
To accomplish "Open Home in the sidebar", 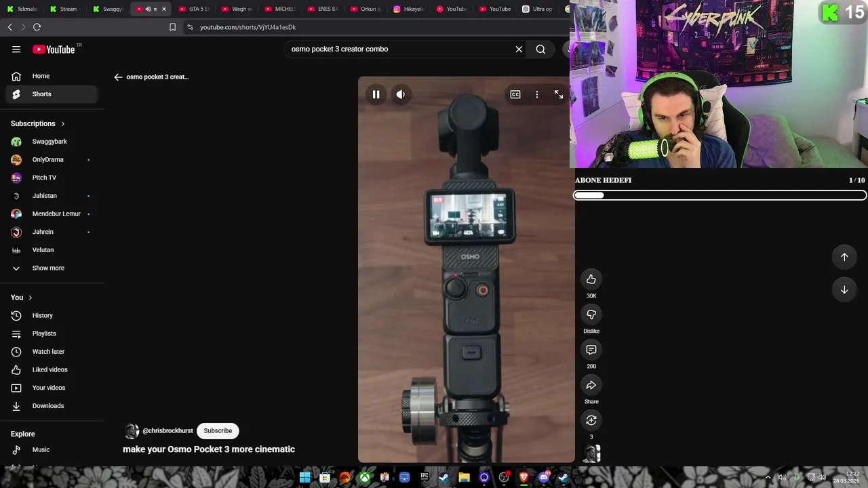I will tap(52, 76).
